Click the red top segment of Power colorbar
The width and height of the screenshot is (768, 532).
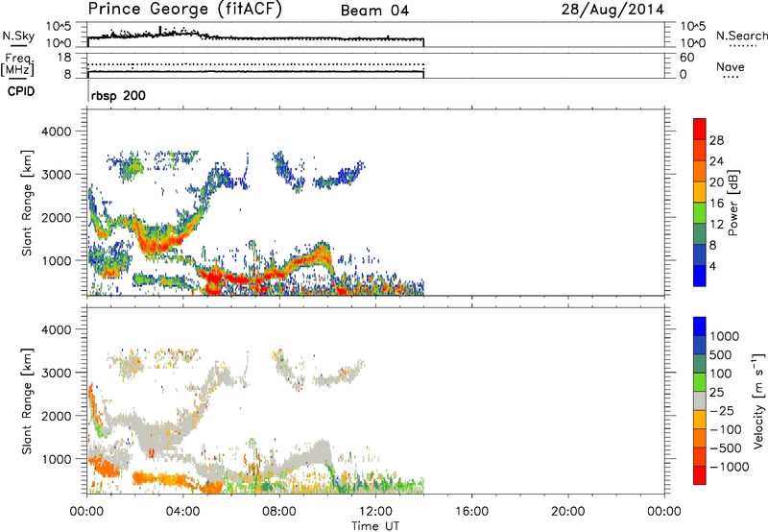pyautogui.click(x=700, y=129)
